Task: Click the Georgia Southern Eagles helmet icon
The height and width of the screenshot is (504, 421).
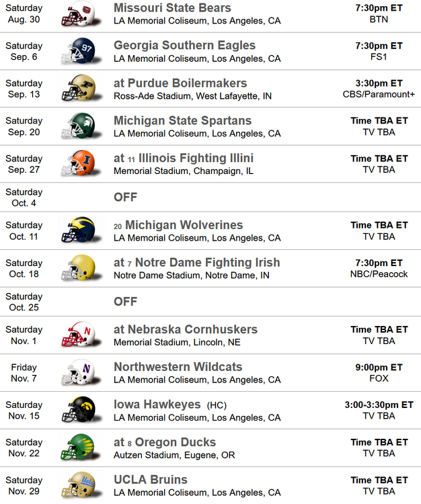Action: [x=77, y=52]
